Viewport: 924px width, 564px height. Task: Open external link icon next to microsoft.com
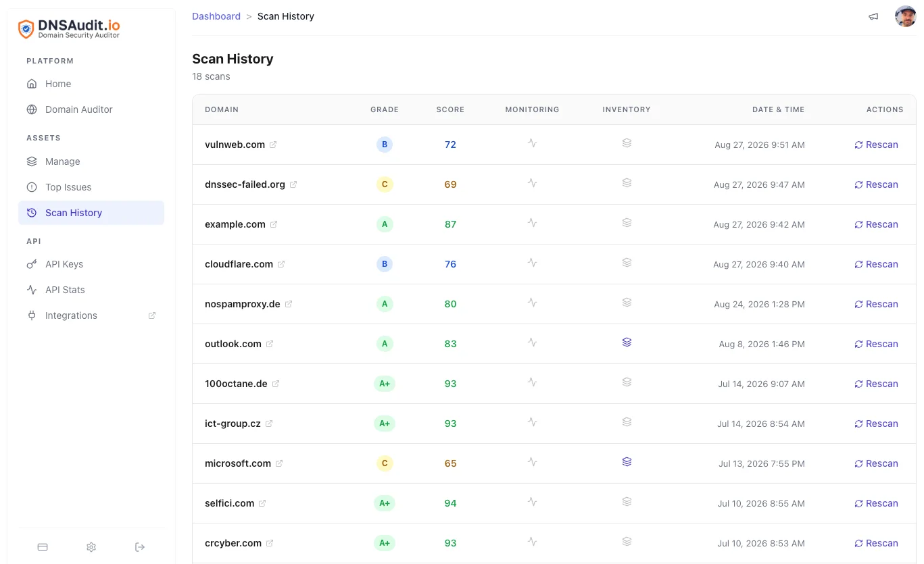279,463
